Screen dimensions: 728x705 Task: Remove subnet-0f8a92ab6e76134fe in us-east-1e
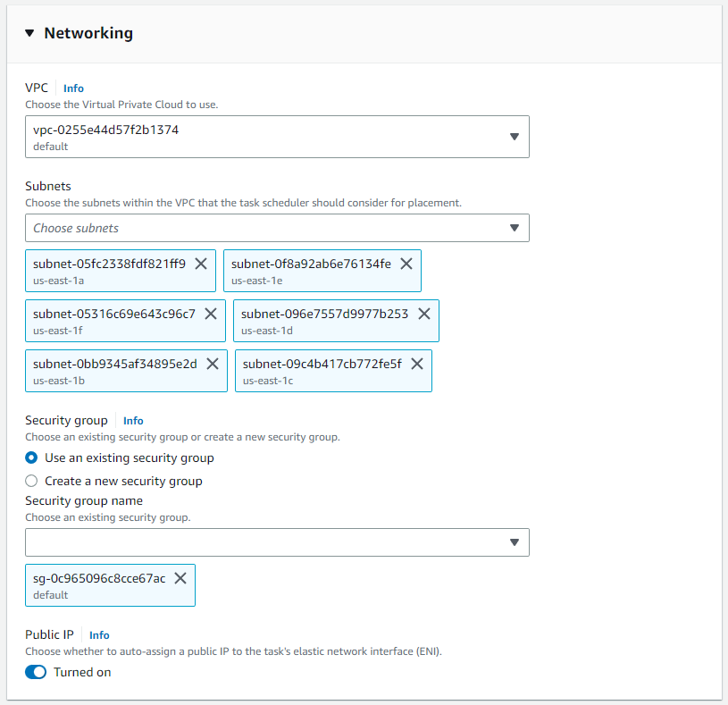pos(406,264)
